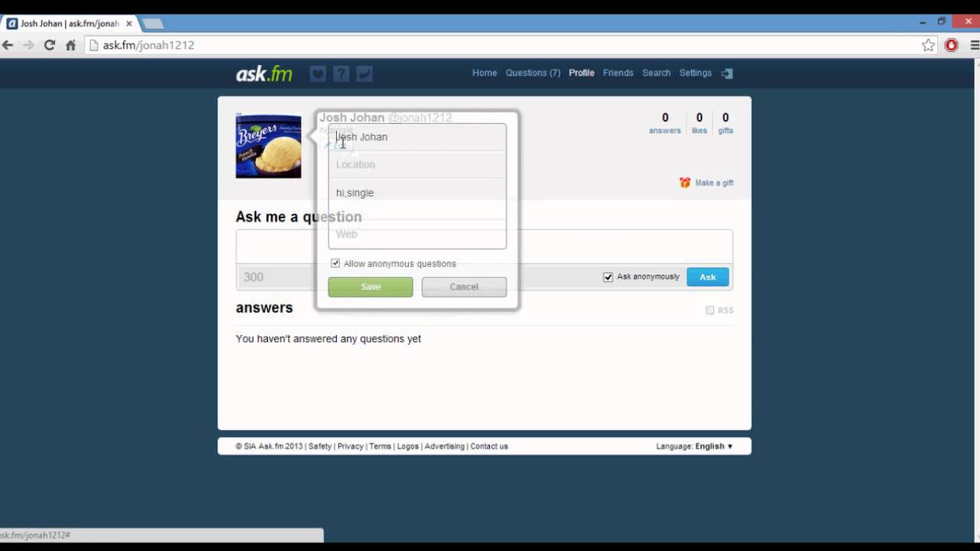Click the red Opera extension icon

point(952,45)
